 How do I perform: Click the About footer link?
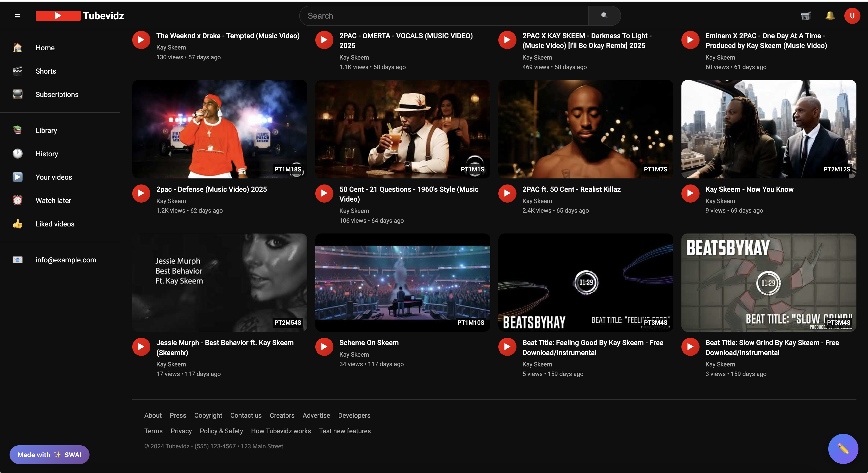click(153, 415)
